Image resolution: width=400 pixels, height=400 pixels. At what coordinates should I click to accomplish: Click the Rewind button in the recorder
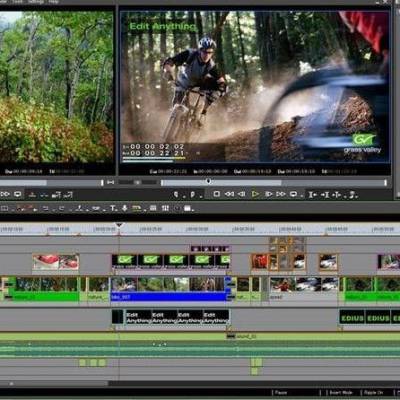coord(229,194)
